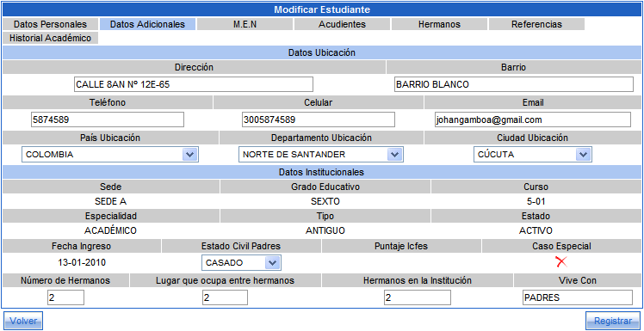Click the course value 5-01
This screenshot has height=331, width=644.
pyautogui.click(x=536, y=201)
